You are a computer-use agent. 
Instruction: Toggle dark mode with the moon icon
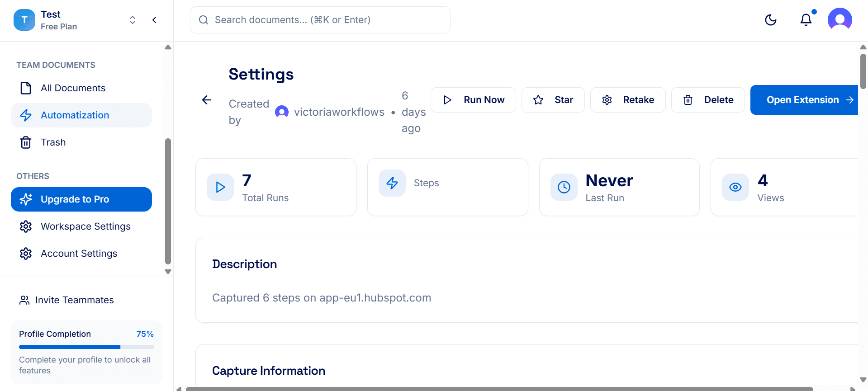771,20
